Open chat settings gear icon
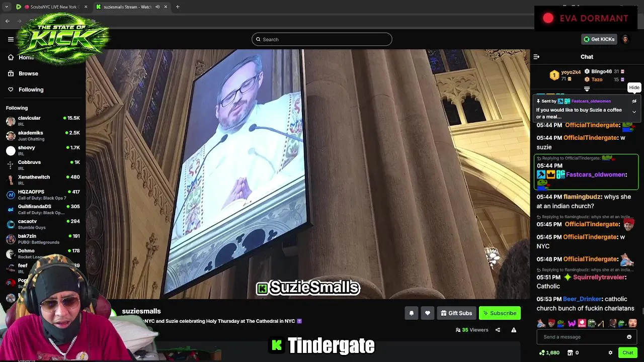 610,353
